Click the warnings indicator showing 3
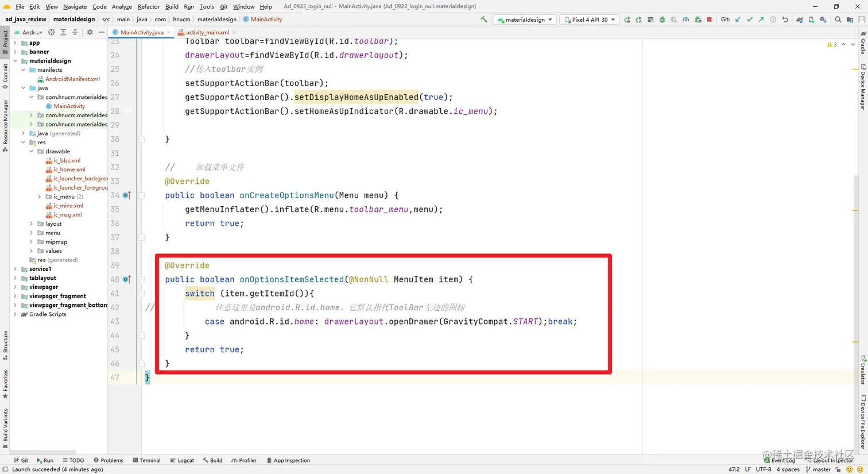This screenshot has width=868, height=474. tap(831, 44)
